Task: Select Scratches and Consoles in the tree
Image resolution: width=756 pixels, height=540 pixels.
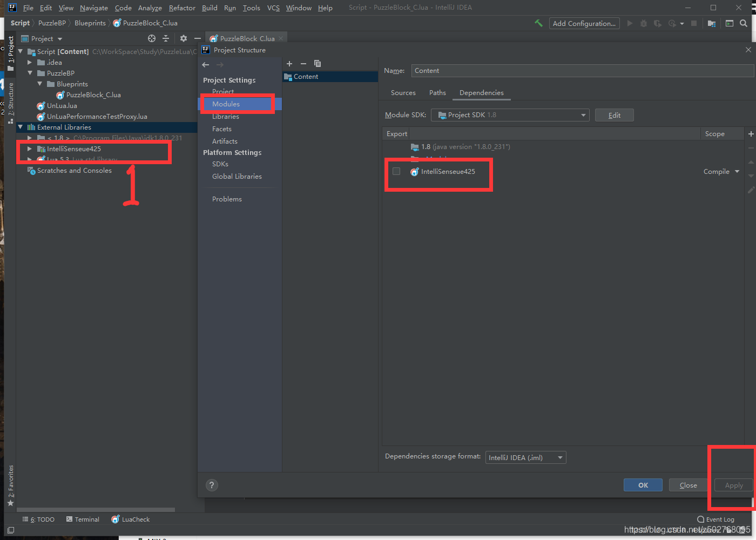Action: (x=75, y=170)
